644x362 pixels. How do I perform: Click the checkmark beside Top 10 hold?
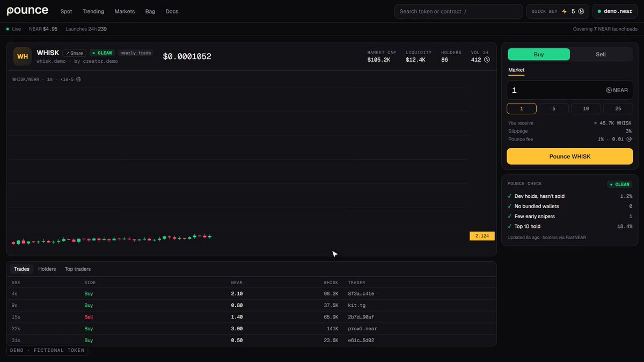(510, 226)
